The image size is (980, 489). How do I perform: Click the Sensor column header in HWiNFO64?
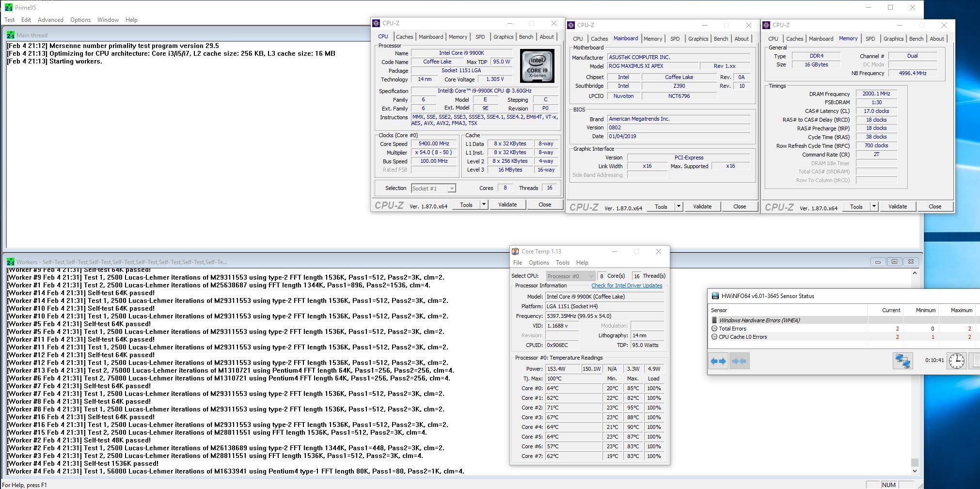(788, 310)
